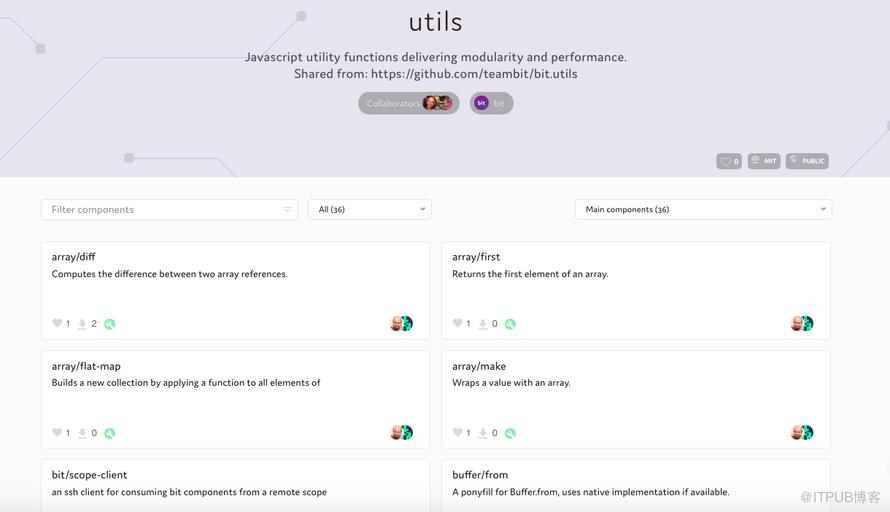Click the MIT license badge
Screen dimensions: 890x512
pyautogui.click(x=764, y=161)
